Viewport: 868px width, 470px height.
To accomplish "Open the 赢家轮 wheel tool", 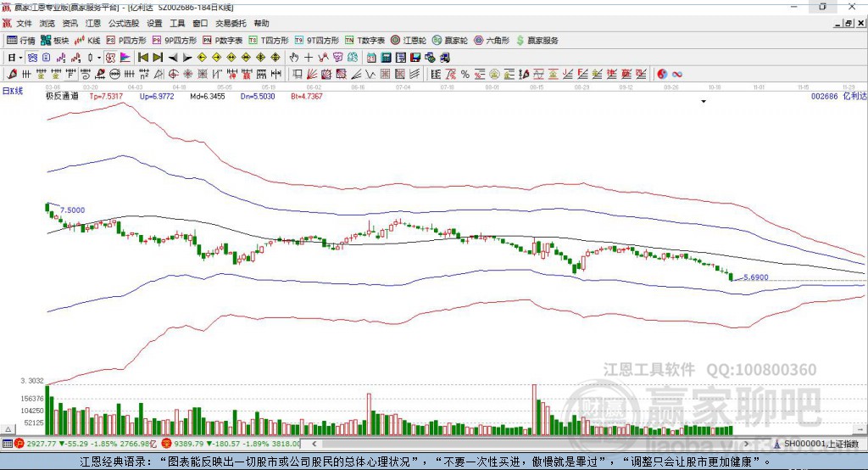I will [450, 41].
